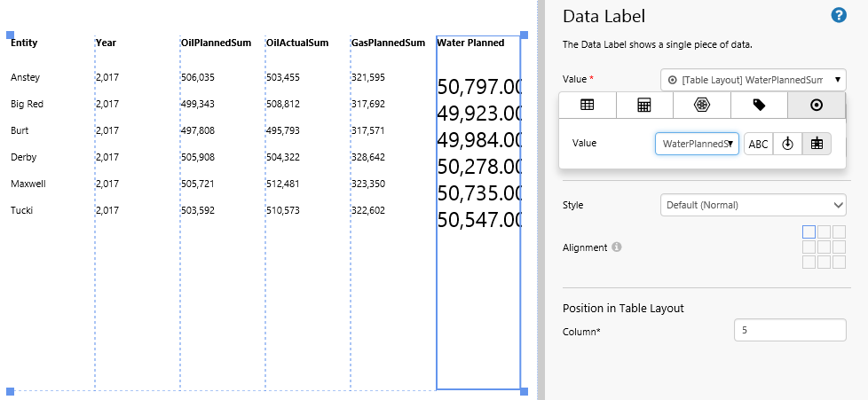868x400 pixels.
Task: Set alignment to top-left cell
Action: pyautogui.click(x=809, y=231)
